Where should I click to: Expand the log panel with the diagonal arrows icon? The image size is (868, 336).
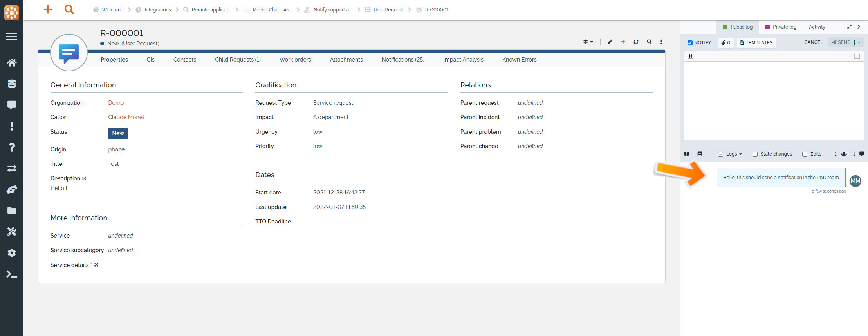849,27
